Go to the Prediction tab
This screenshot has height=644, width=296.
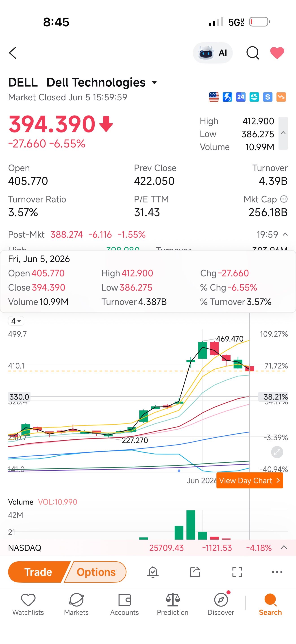tap(172, 604)
